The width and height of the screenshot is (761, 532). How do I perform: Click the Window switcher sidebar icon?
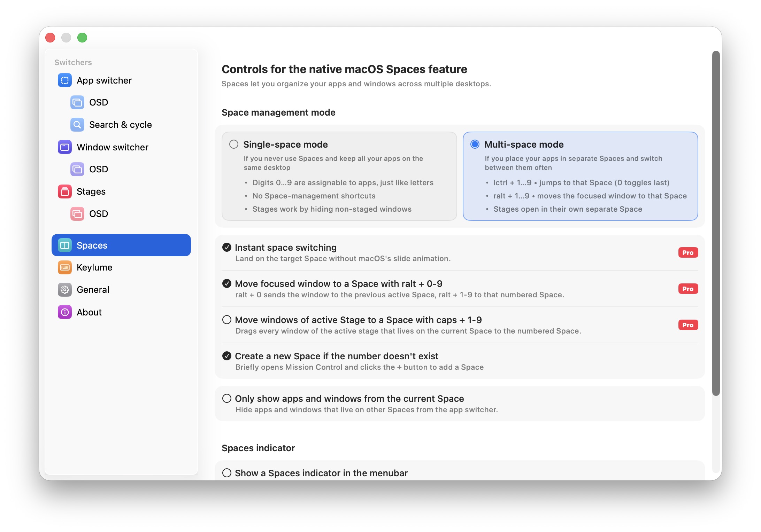(x=65, y=147)
